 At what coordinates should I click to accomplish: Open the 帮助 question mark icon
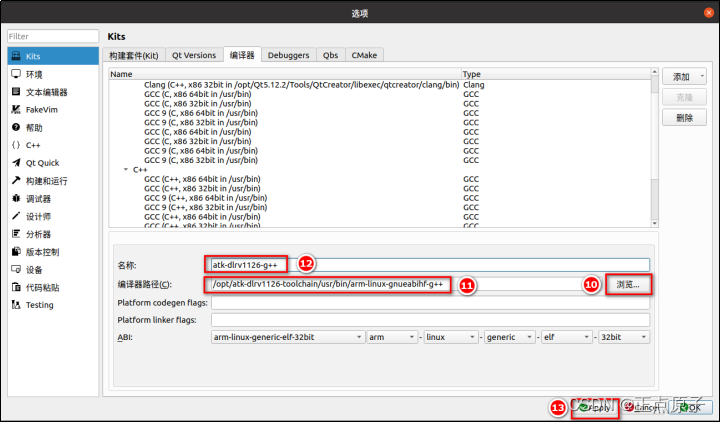point(17,127)
